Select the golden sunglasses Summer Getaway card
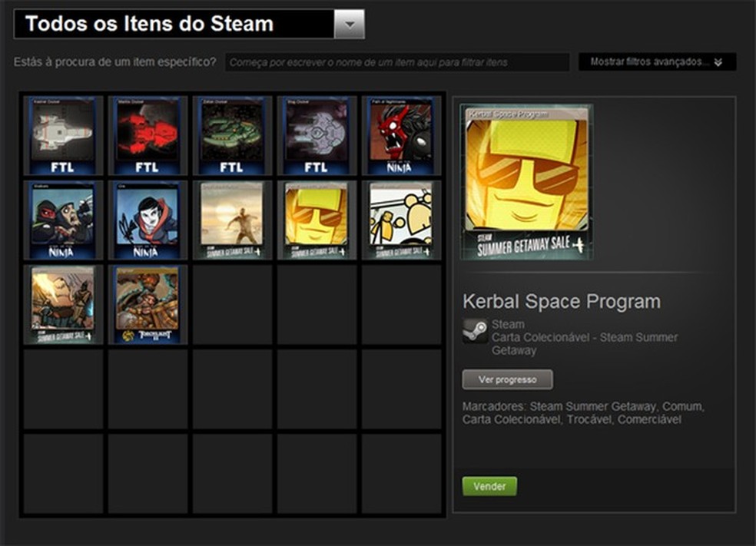756x546 pixels. pos(316,221)
